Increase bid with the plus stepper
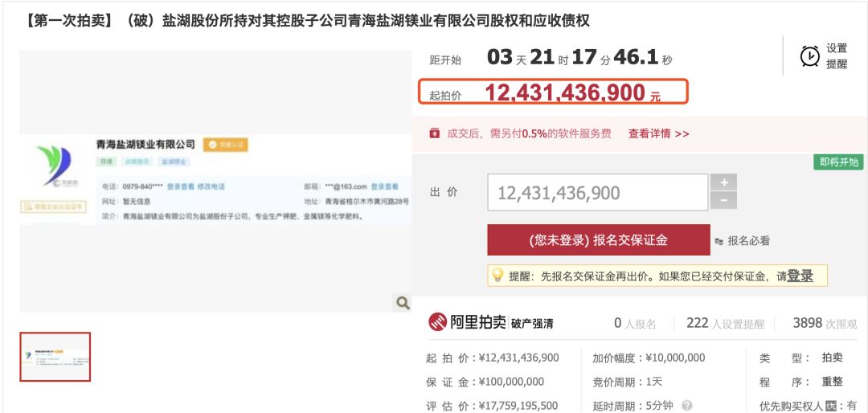This screenshot has width=868, height=413. [x=723, y=182]
